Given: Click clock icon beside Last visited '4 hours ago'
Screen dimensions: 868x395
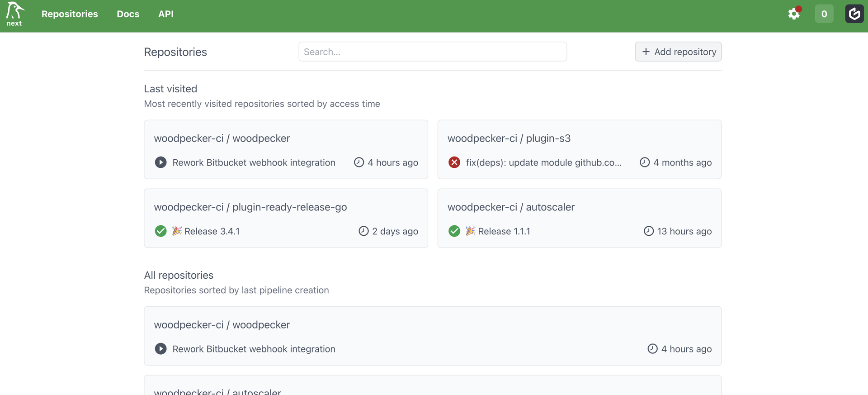Looking at the screenshot, I should [x=359, y=162].
